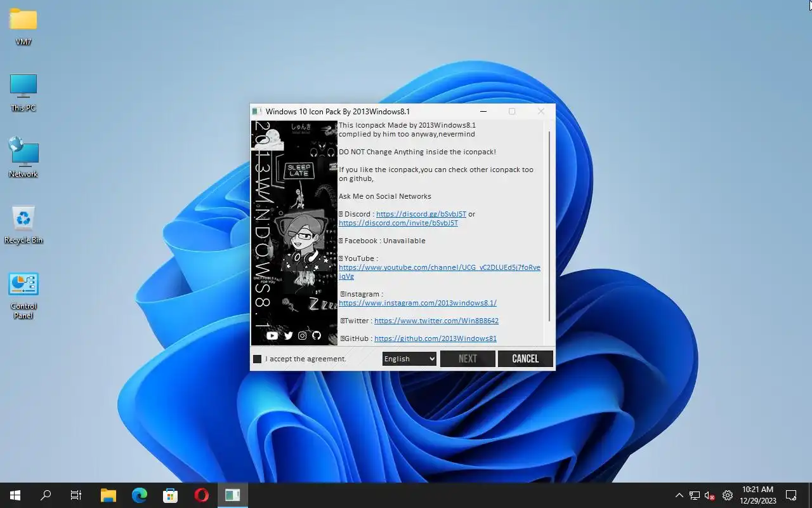Launch Microsoft Edge from the taskbar
This screenshot has height=508, width=812.
(x=140, y=495)
